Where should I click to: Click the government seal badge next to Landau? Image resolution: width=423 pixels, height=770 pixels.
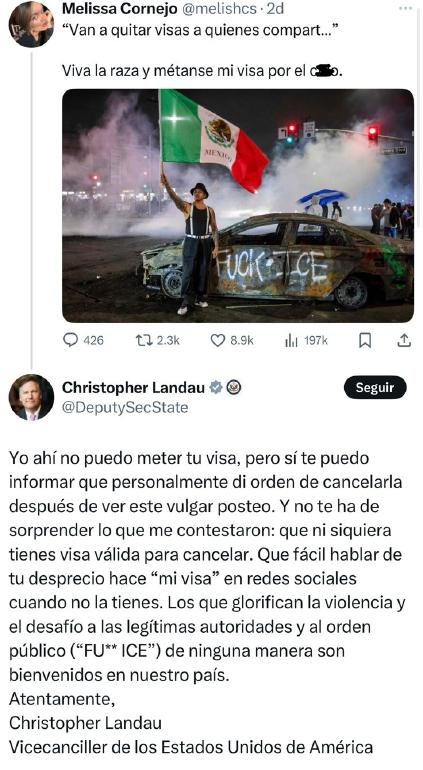click(234, 387)
